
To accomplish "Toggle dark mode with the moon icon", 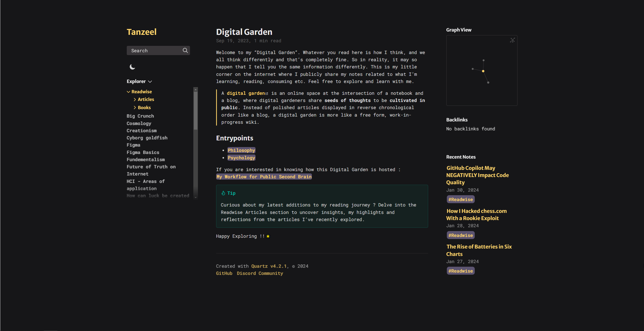I will tap(132, 67).
